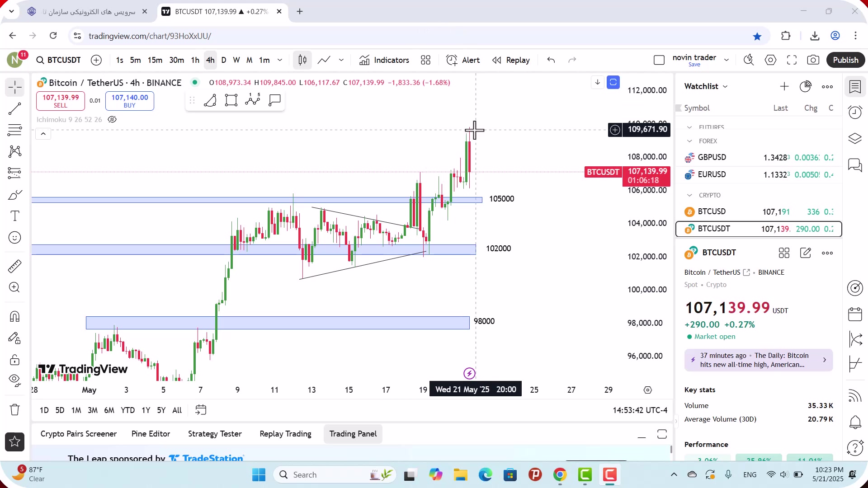This screenshot has width=868, height=488.
Task: Add a symbol to compare
Action: (x=96, y=60)
